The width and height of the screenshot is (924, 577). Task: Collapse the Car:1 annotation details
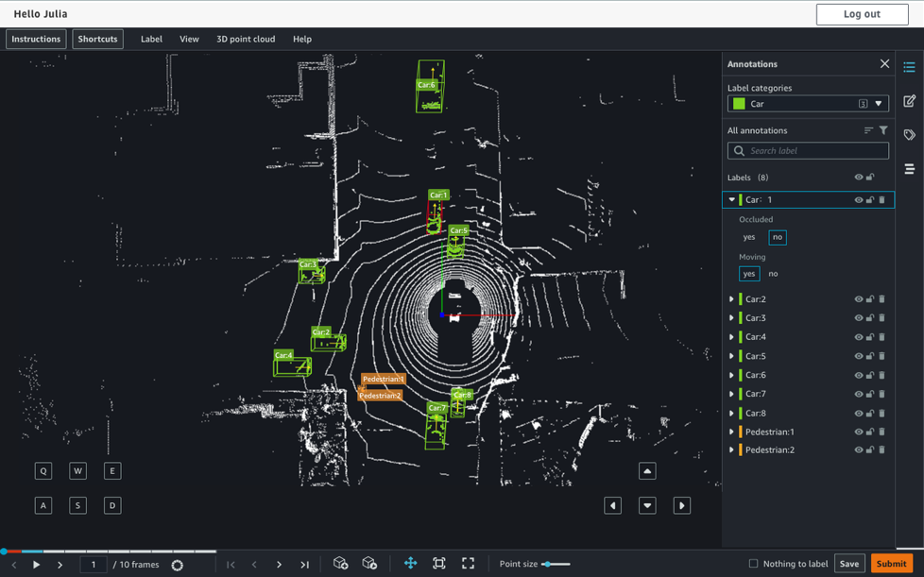pos(731,200)
